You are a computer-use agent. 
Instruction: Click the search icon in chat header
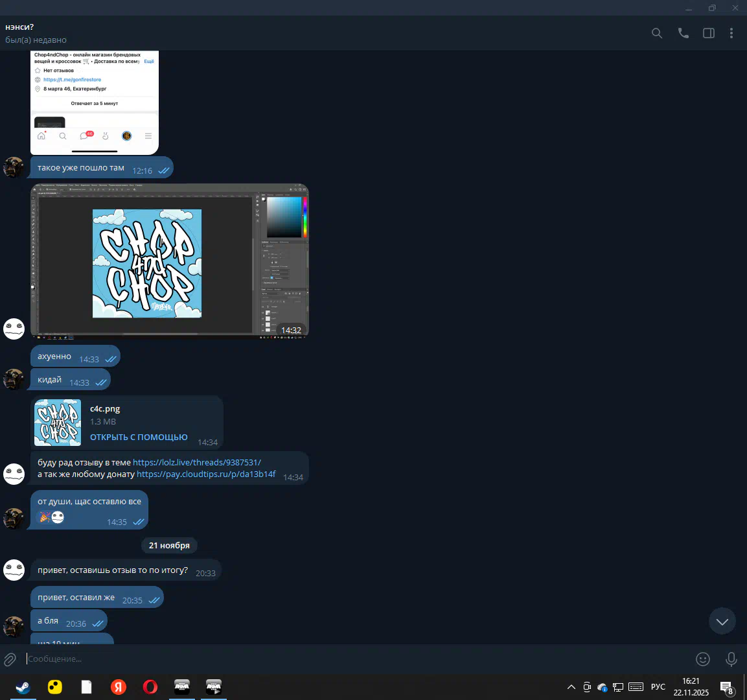[657, 33]
